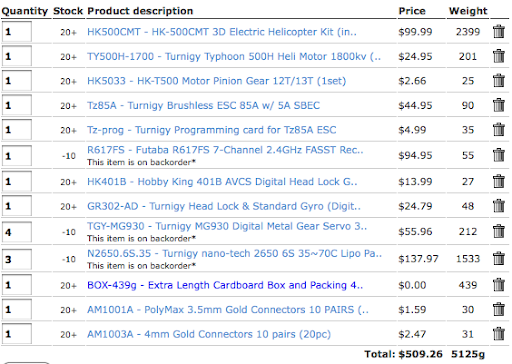512x364 pixels.
Task: Focus quantity box for Futaba R617FS receiver
Action: click(17, 156)
